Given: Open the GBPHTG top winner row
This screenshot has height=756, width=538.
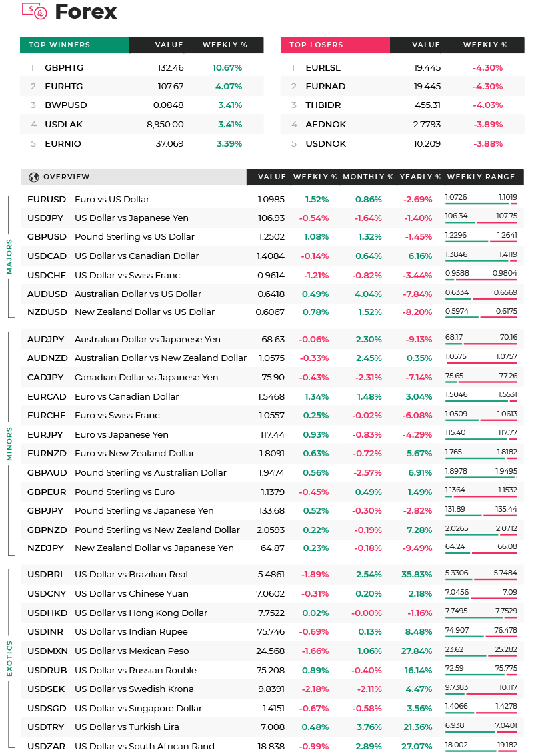Looking at the screenshot, I should coord(142,67).
